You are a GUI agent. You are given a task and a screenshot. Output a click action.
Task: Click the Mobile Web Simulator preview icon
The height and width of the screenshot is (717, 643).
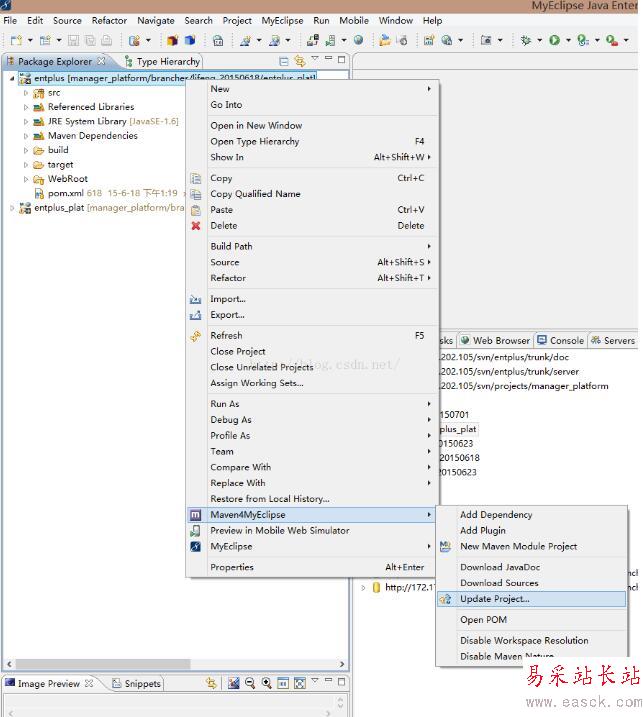[x=195, y=530]
